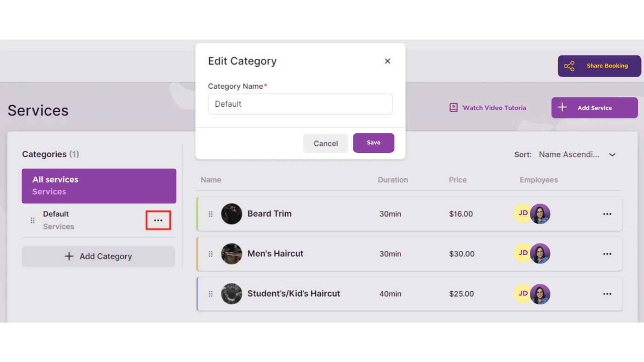Click the Men's Haircut drag handle
The height and width of the screenshot is (362, 644).
coord(211,254)
